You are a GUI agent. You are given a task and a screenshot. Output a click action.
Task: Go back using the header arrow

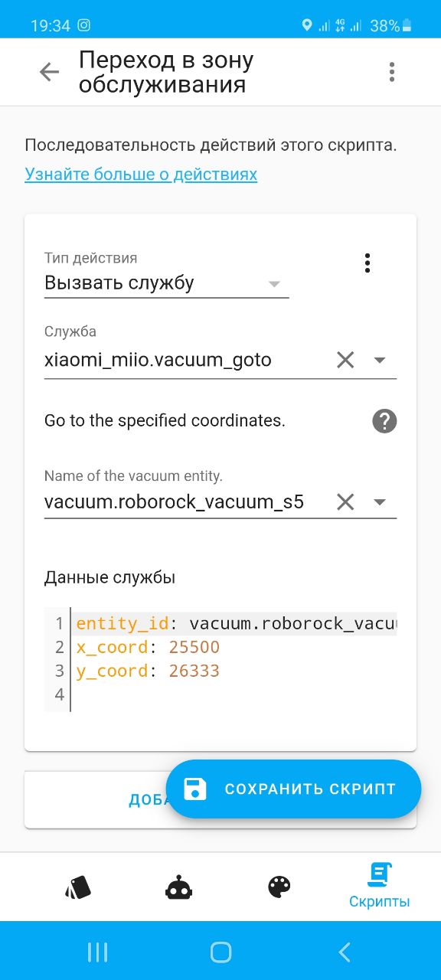(50, 72)
